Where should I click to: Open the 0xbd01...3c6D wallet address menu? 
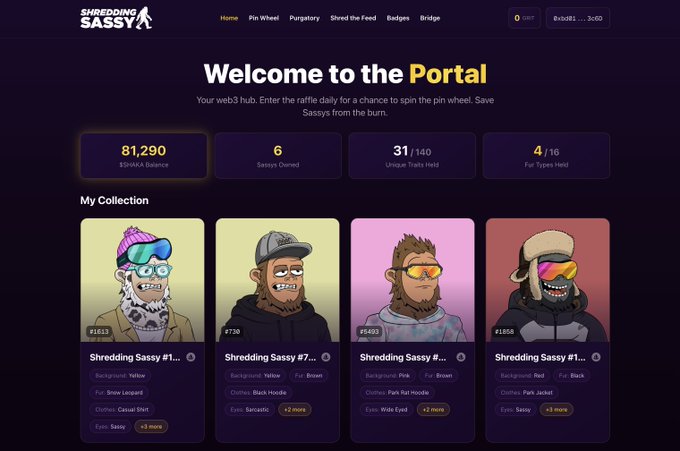tap(578, 18)
